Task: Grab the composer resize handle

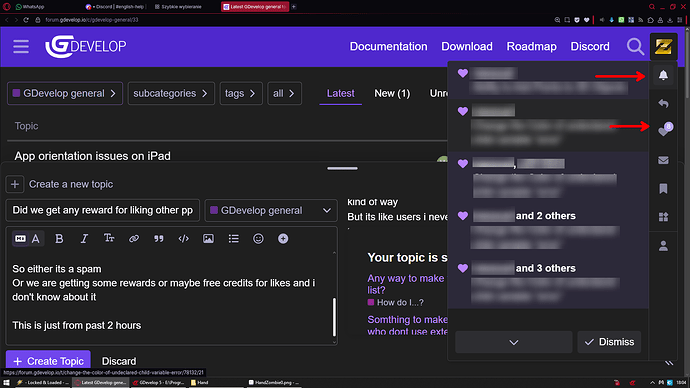Action: 342,168
